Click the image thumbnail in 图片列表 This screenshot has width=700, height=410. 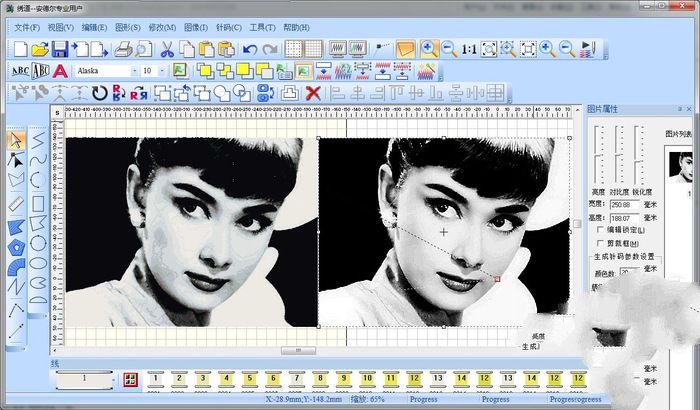(x=680, y=167)
